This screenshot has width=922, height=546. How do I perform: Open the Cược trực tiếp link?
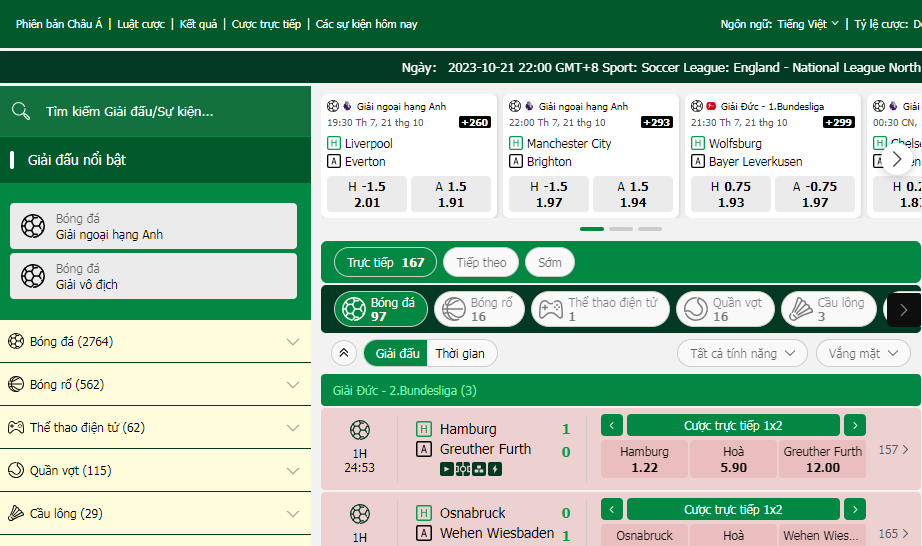(266, 24)
